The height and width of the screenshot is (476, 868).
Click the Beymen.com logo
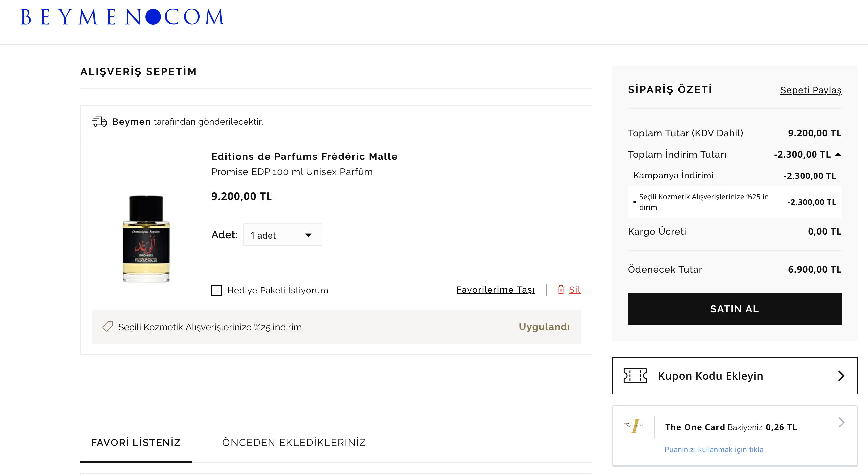(x=122, y=17)
